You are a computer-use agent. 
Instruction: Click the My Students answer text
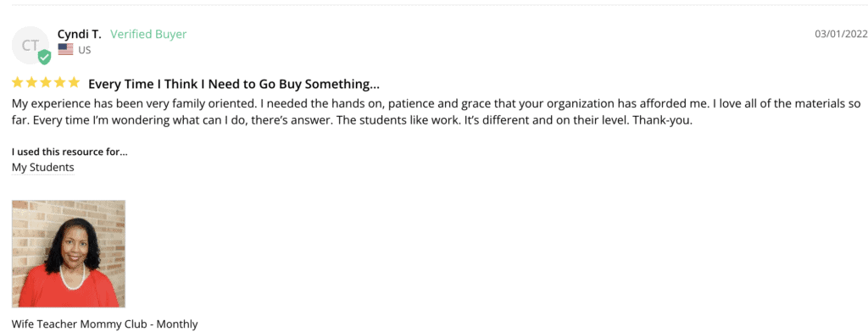[42, 167]
